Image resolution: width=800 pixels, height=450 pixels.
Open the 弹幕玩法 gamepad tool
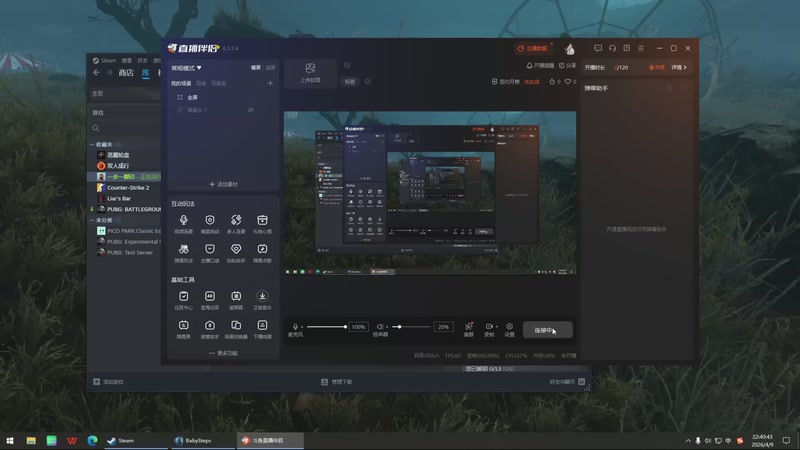tap(184, 253)
